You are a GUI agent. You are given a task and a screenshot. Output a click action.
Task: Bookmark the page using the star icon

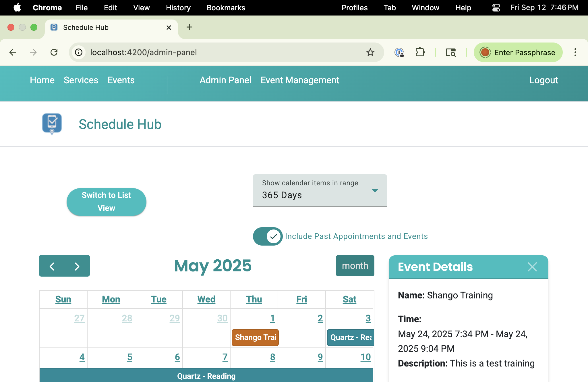[370, 52]
